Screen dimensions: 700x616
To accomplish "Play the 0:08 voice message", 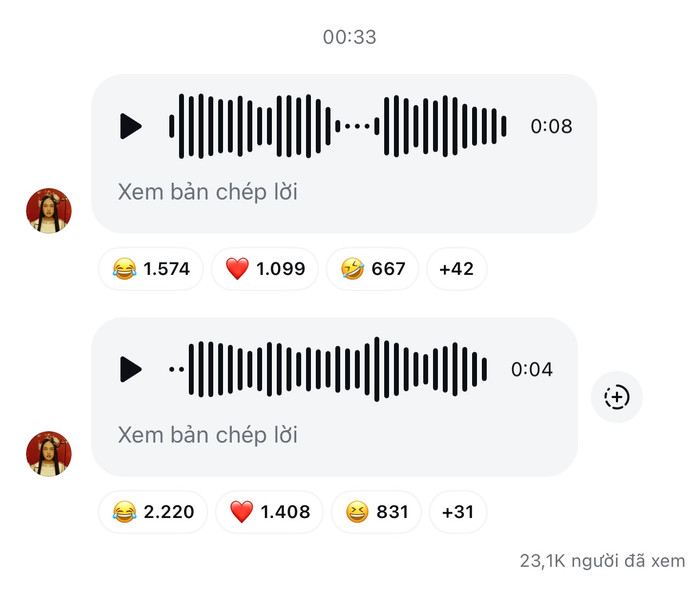I will 131,126.
